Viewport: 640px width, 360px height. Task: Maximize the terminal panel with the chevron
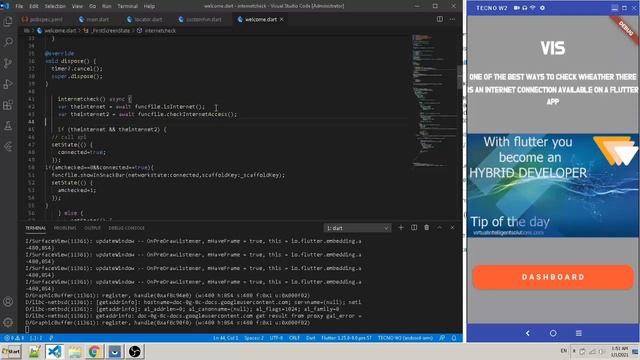[440, 228]
